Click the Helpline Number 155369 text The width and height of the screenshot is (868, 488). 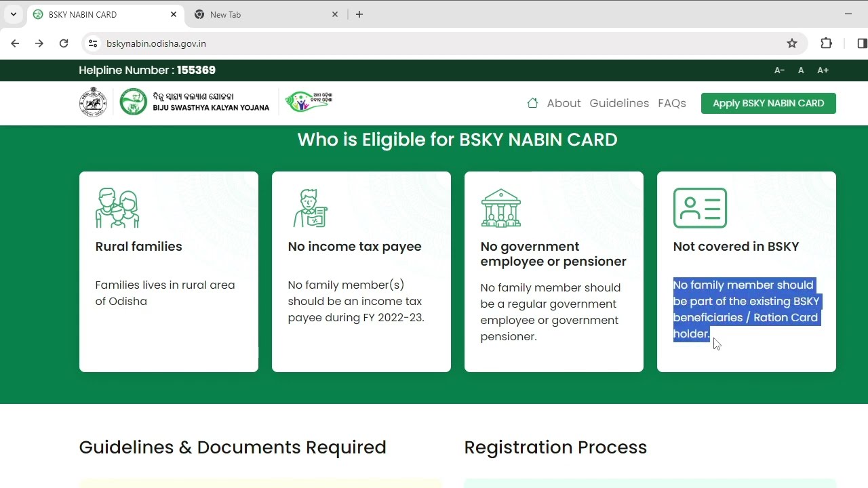click(147, 70)
